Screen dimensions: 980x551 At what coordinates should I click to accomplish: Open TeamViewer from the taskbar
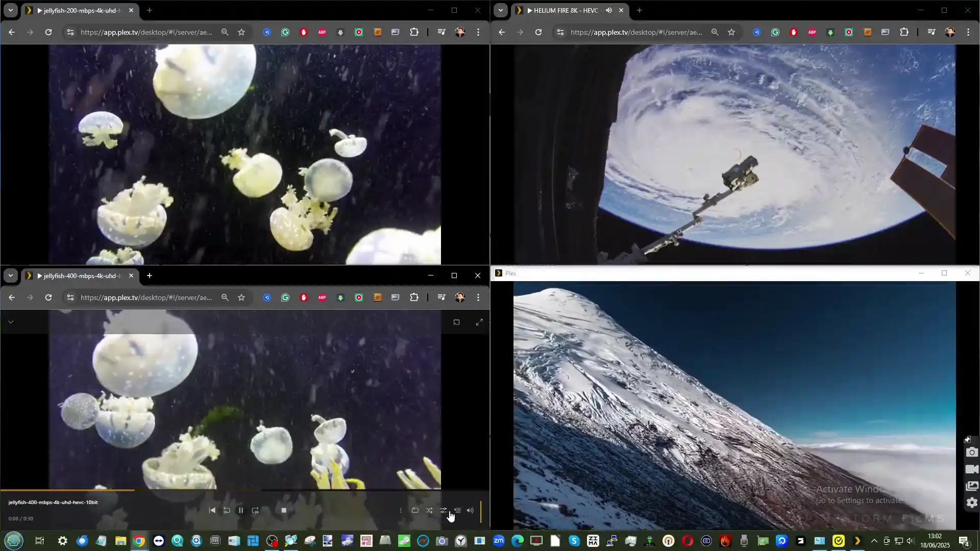(x=159, y=541)
